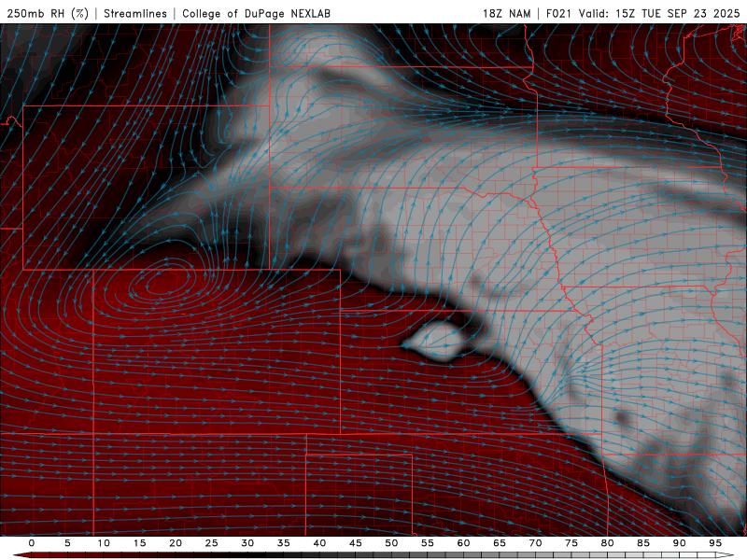Screen dimensions: 747x560
Task: Click the "20" scale label
Action: 176,543
